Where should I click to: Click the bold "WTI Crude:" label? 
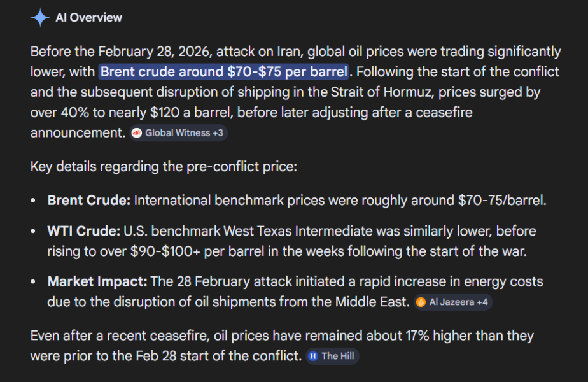click(83, 231)
